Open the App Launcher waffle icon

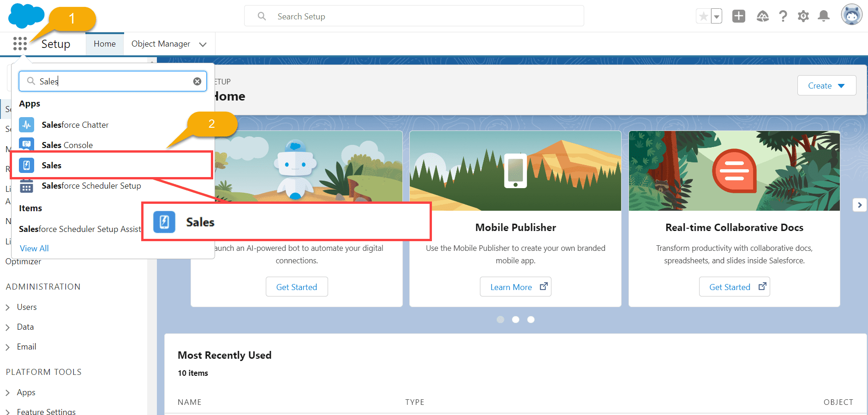(x=20, y=43)
